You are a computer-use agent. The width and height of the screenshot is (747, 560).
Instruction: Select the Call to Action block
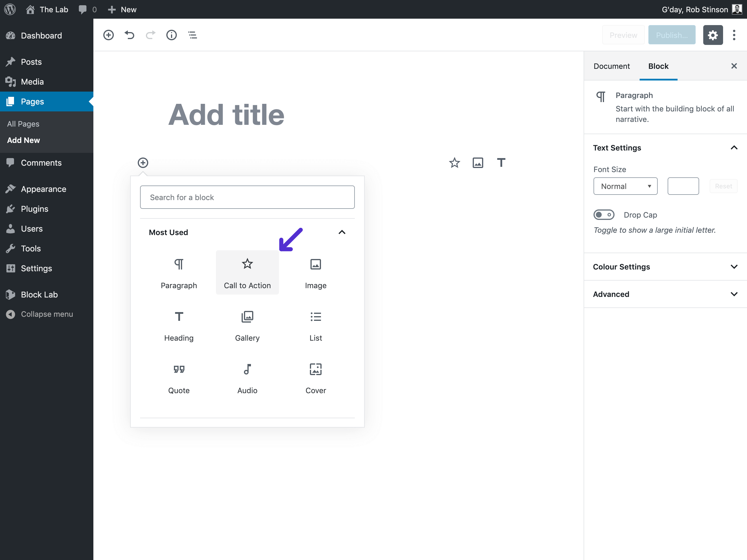[x=247, y=272]
